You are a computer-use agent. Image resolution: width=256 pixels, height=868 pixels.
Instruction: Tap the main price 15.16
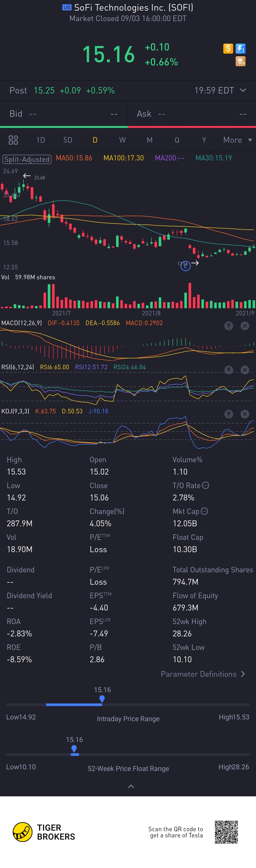(x=109, y=54)
